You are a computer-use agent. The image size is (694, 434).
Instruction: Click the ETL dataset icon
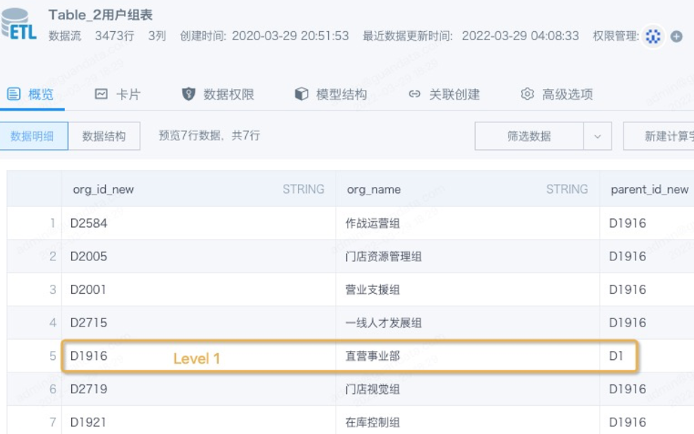18,23
